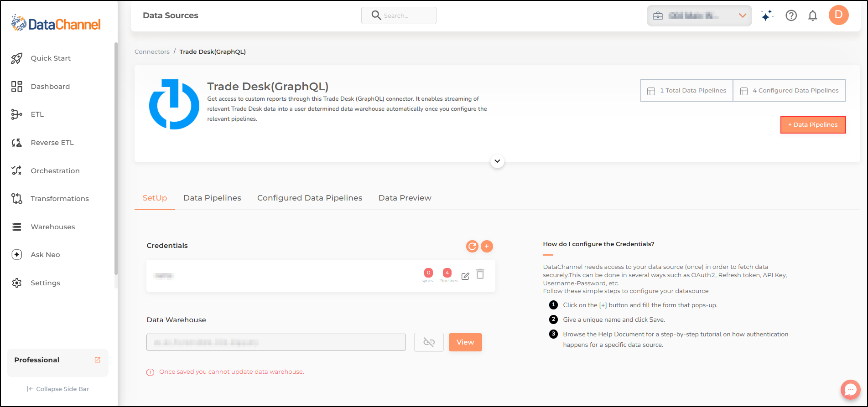Delete the credential trash icon
The height and width of the screenshot is (407, 868).
coord(480,274)
